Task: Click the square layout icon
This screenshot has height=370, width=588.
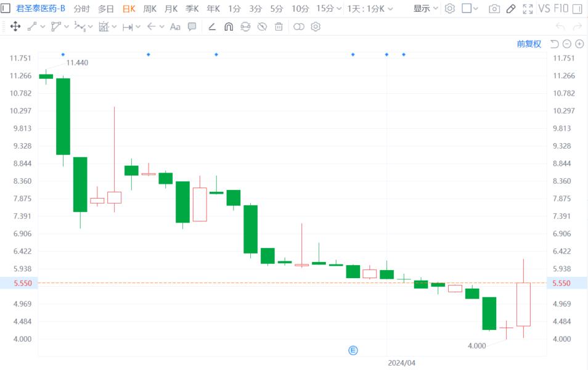Action: (x=467, y=8)
